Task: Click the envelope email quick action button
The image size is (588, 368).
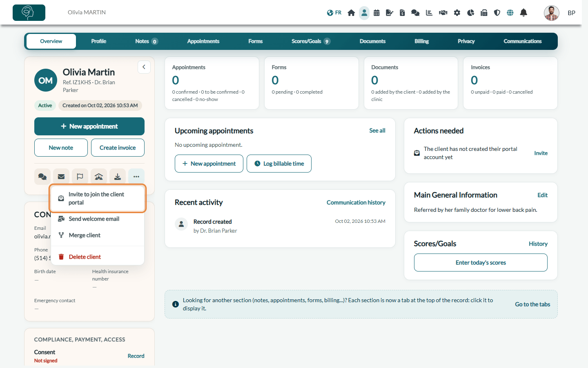Action: coord(61,177)
